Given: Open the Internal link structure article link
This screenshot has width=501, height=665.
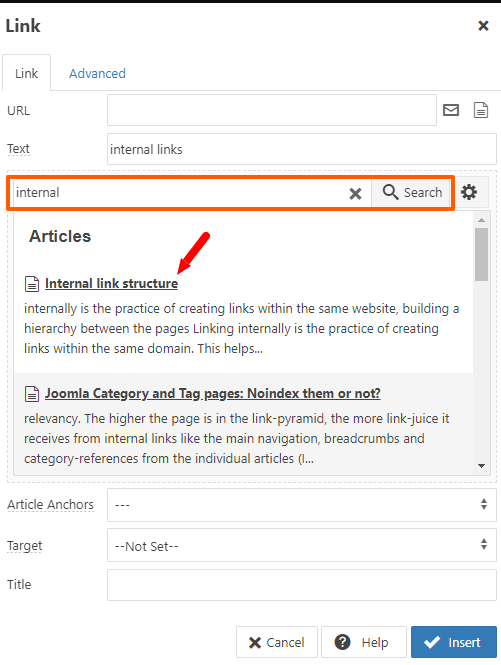Looking at the screenshot, I should pos(111,283).
